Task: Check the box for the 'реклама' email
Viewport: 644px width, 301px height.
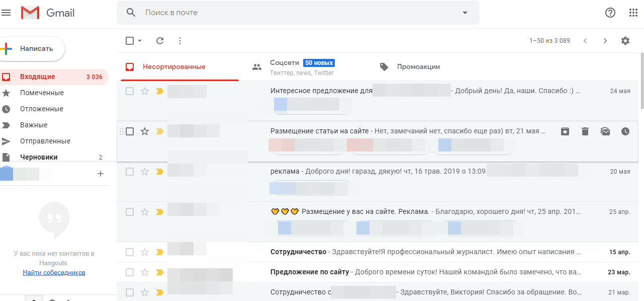Action: click(130, 172)
